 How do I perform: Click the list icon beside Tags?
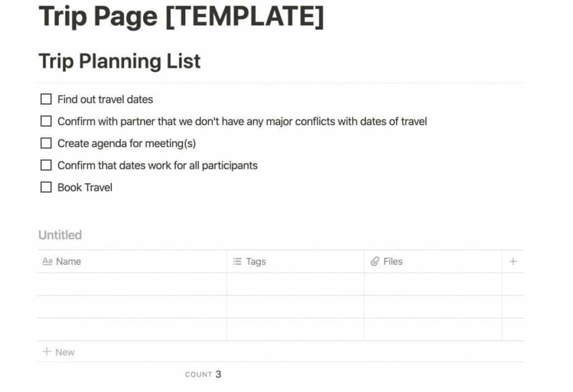(x=237, y=261)
